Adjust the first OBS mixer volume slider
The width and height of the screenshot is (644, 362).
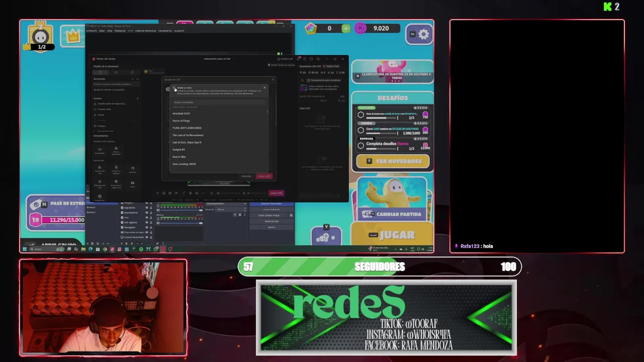coord(182,210)
